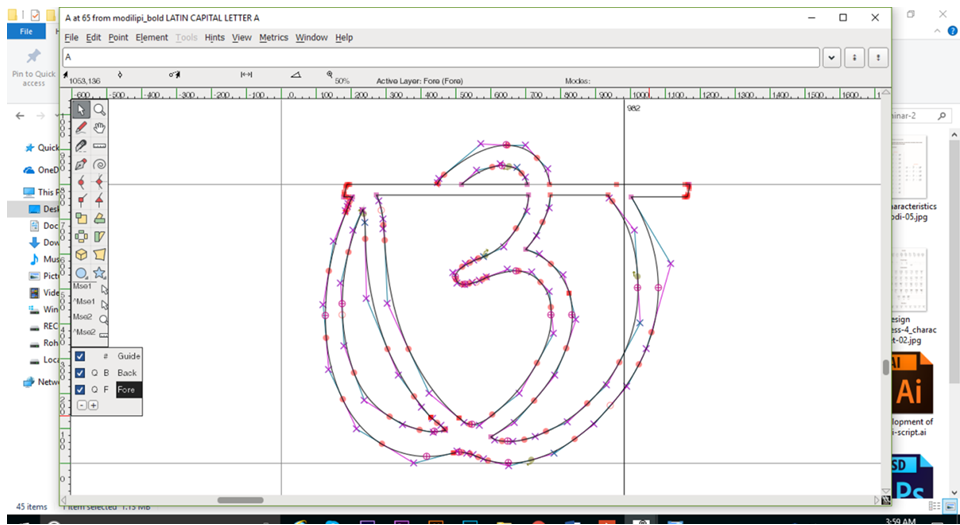Select the Tangent point tool
This screenshot has width=960, height=525.
[x=99, y=200]
